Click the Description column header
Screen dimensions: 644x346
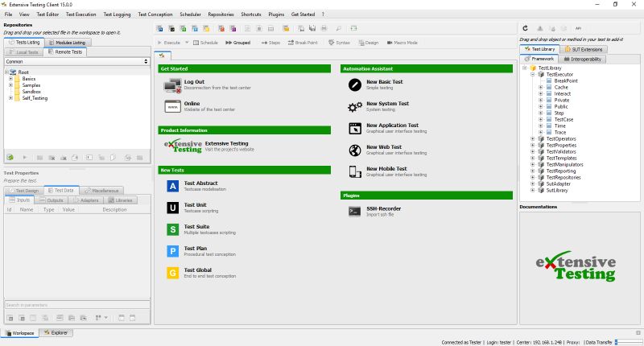114,209
